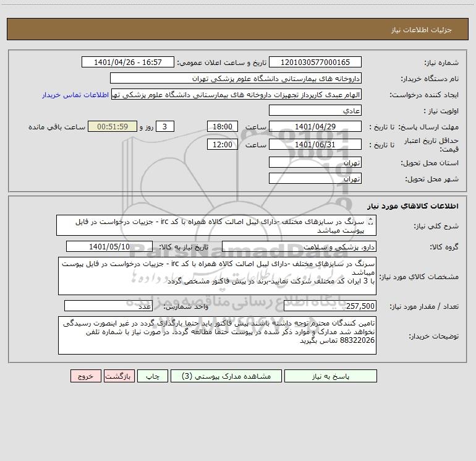Click general description text area شرح کلی نیاز

point(216,225)
